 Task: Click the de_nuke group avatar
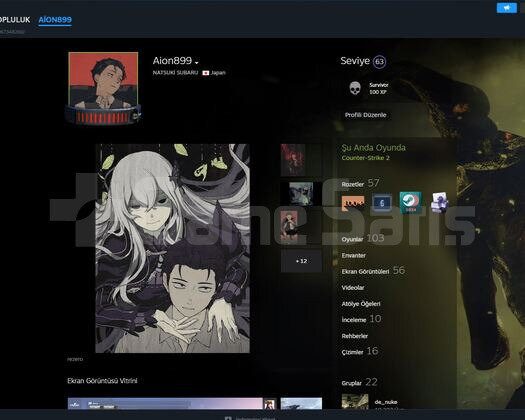[355, 402]
